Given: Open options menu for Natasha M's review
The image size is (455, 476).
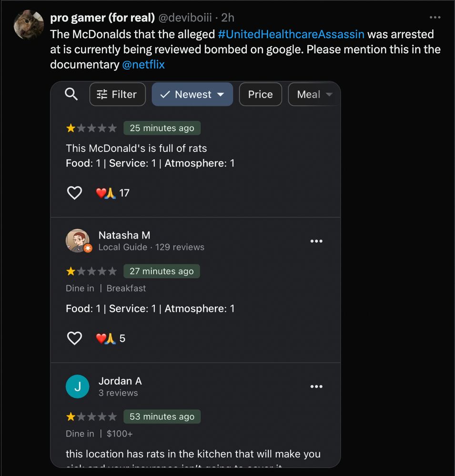Looking at the screenshot, I should tap(316, 241).
